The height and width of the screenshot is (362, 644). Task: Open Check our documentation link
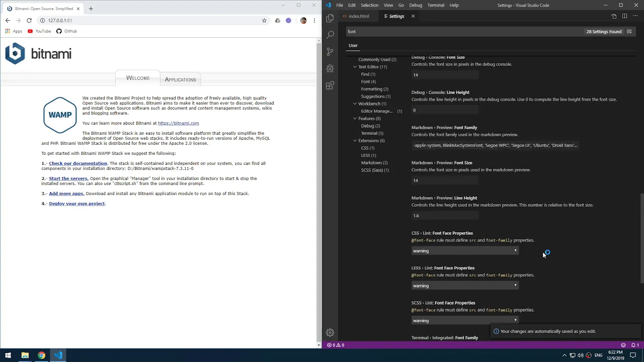[78, 163]
